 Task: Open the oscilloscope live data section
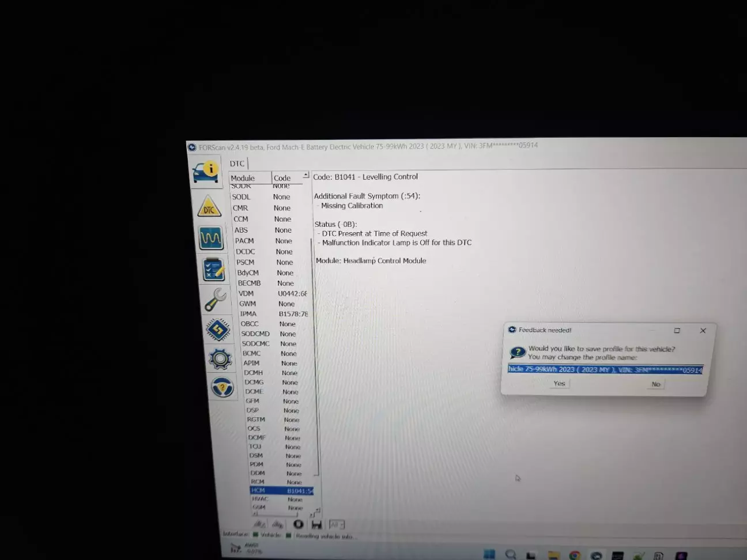pos(211,237)
